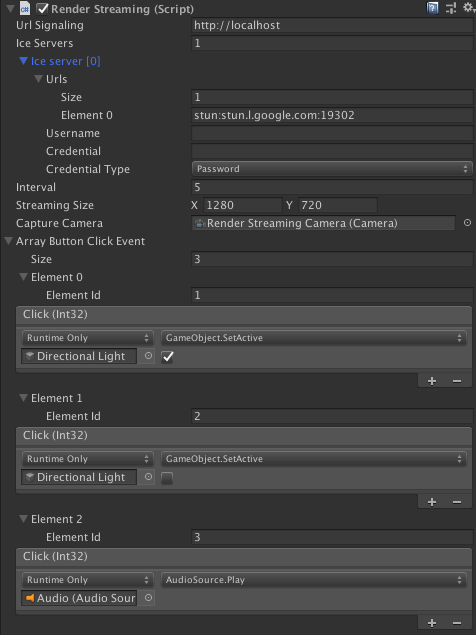
Task: Click the Credential Type label
Action: 88,169
